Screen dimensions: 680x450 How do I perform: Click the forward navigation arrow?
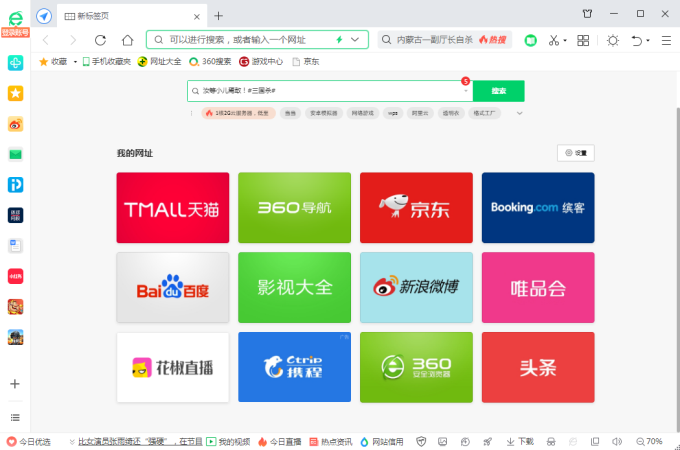tap(73, 40)
